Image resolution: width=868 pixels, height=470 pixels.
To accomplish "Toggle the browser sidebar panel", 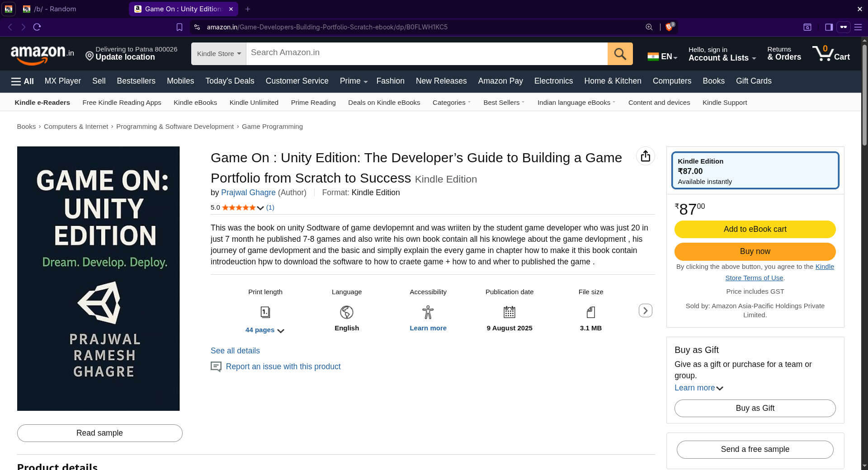I will (x=829, y=27).
